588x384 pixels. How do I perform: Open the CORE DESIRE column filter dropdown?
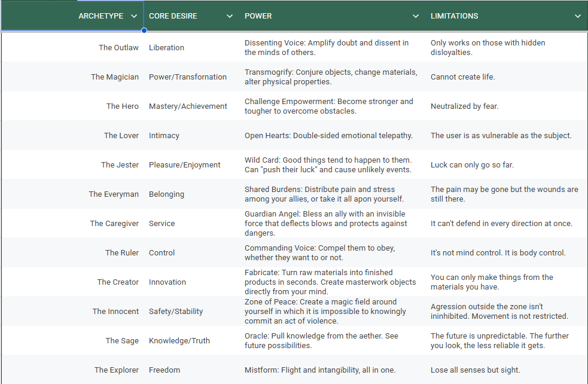230,16
